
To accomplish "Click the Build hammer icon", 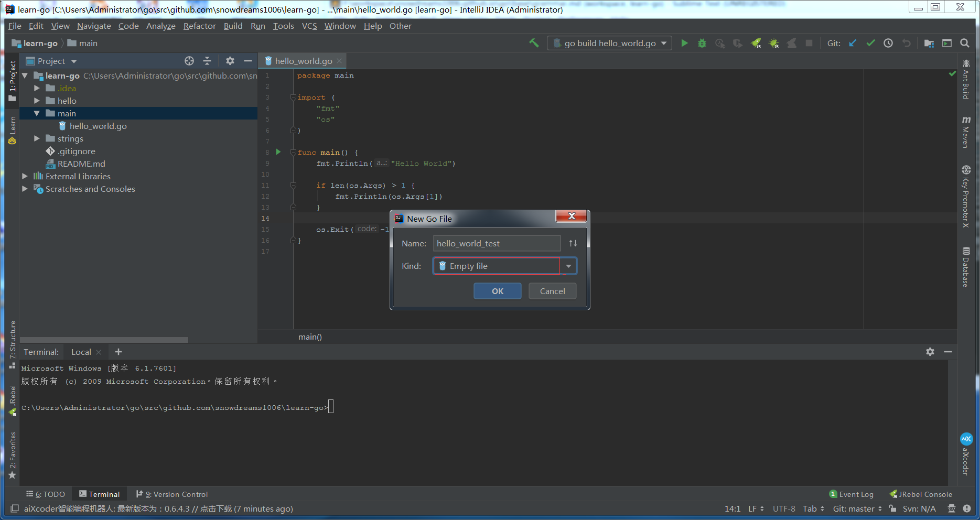I will tap(534, 44).
